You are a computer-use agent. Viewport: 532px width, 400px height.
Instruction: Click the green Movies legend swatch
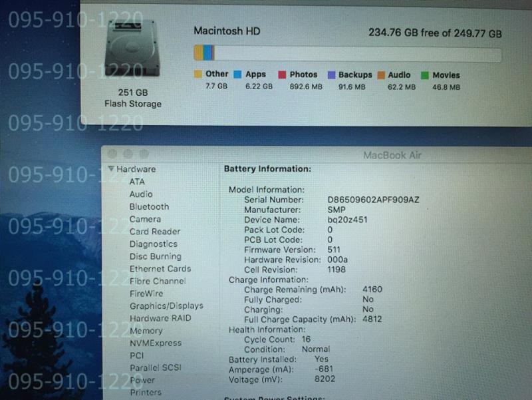click(425, 75)
